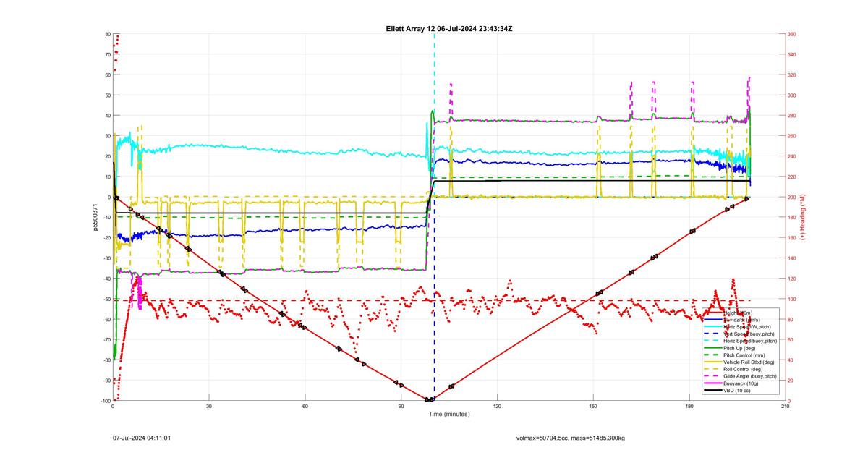Click the Heading axis tick label '100'
This screenshot has height=450, width=868.
pyautogui.click(x=792, y=299)
